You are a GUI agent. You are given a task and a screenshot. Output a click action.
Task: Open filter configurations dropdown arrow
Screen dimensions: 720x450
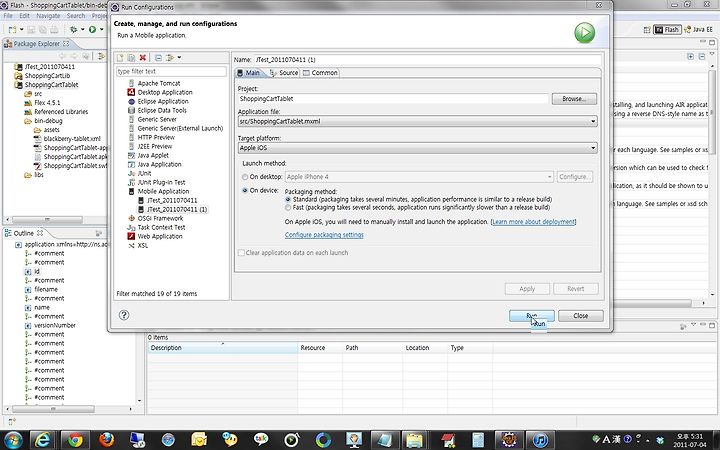tap(179, 57)
